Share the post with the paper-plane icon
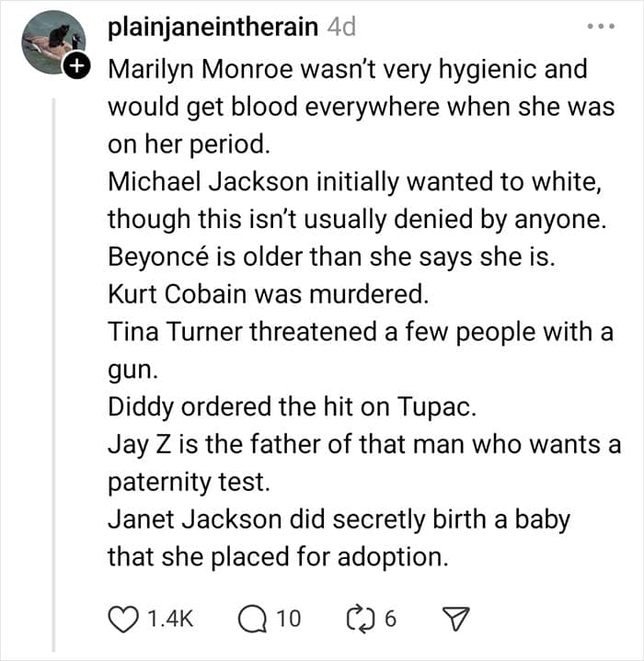Screen dimensions: 644x661 click(x=453, y=618)
